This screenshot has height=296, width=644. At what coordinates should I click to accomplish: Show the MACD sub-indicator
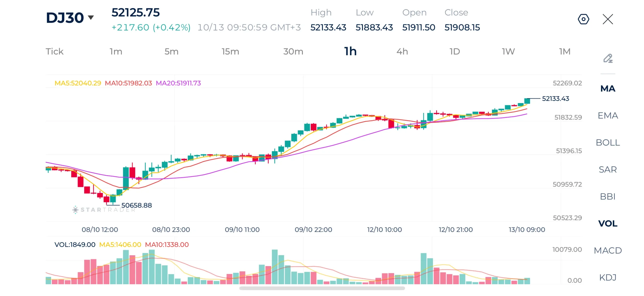point(608,250)
